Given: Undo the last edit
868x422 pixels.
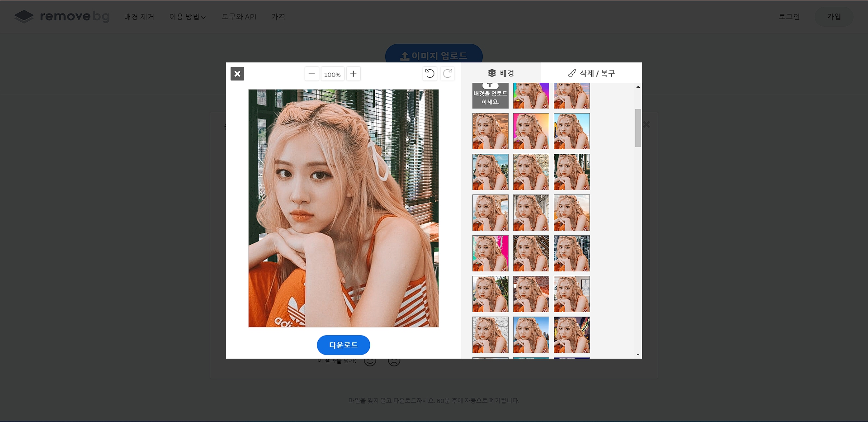Looking at the screenshot, I should (x=430, y=74).
